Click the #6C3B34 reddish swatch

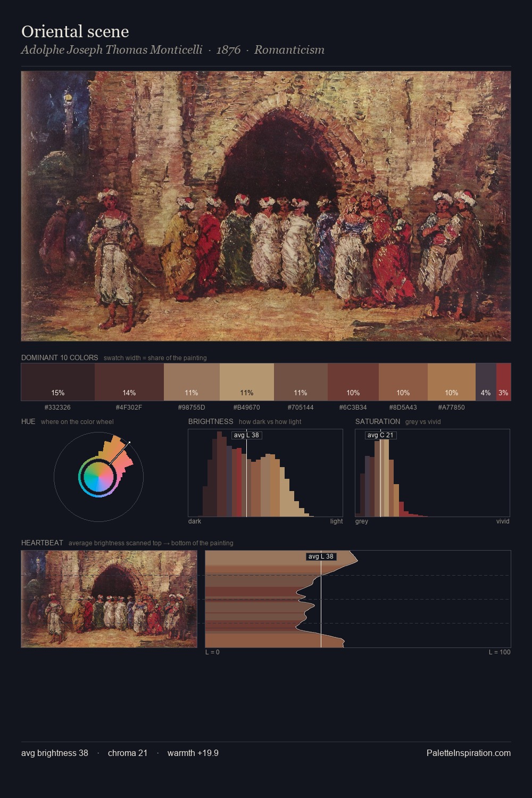coord(353,382)
